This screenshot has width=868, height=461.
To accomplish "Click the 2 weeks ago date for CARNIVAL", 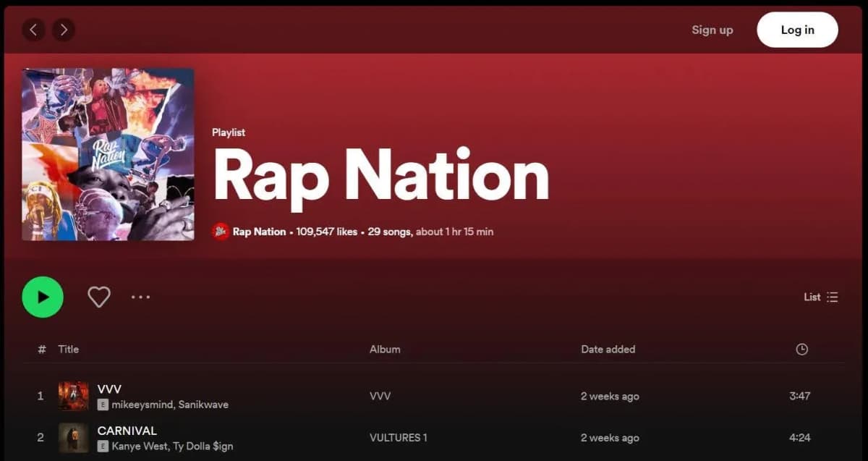I will [x=610, y=438].
